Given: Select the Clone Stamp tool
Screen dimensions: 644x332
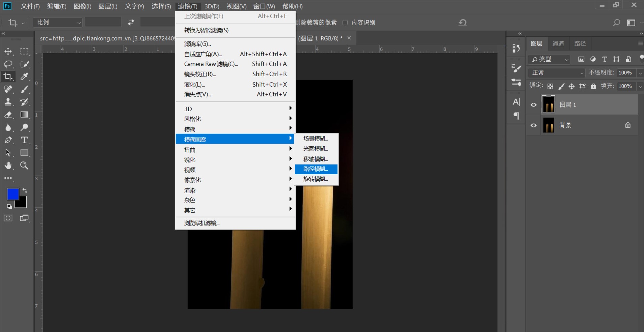Looking at the screenshot, I should [8, 102].
